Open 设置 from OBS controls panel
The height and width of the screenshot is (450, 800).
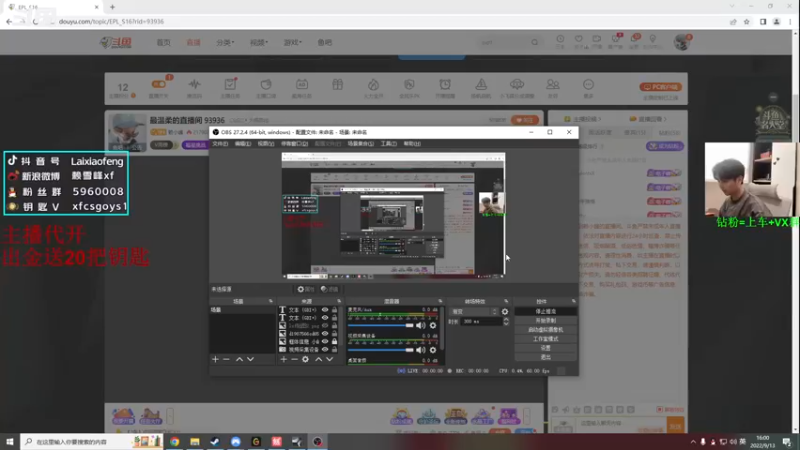point(545,348)
